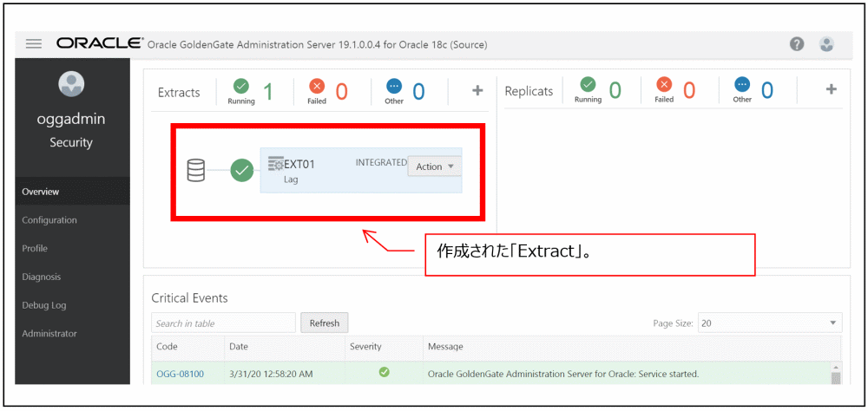Click the Extracts other count 0
This screenshot has width=868, height=411.
(x=418, y=91)
